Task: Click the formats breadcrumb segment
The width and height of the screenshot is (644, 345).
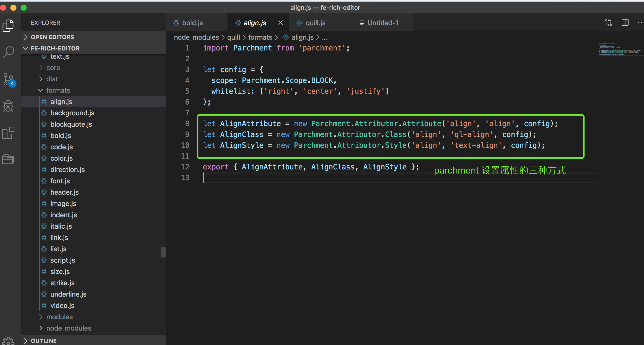Action: tap(260, 37)
